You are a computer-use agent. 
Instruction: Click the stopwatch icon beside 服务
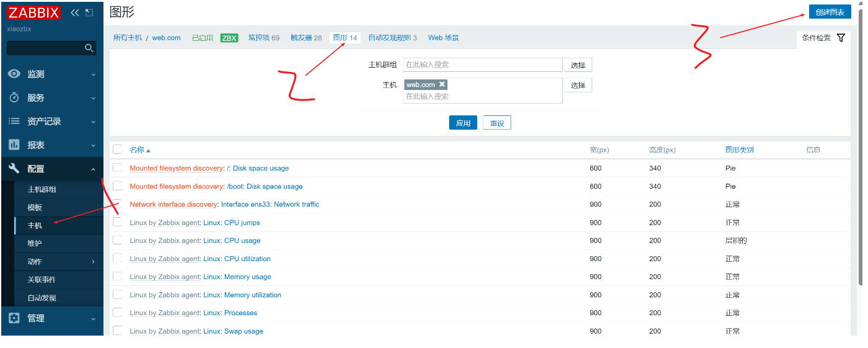point(14,97)
